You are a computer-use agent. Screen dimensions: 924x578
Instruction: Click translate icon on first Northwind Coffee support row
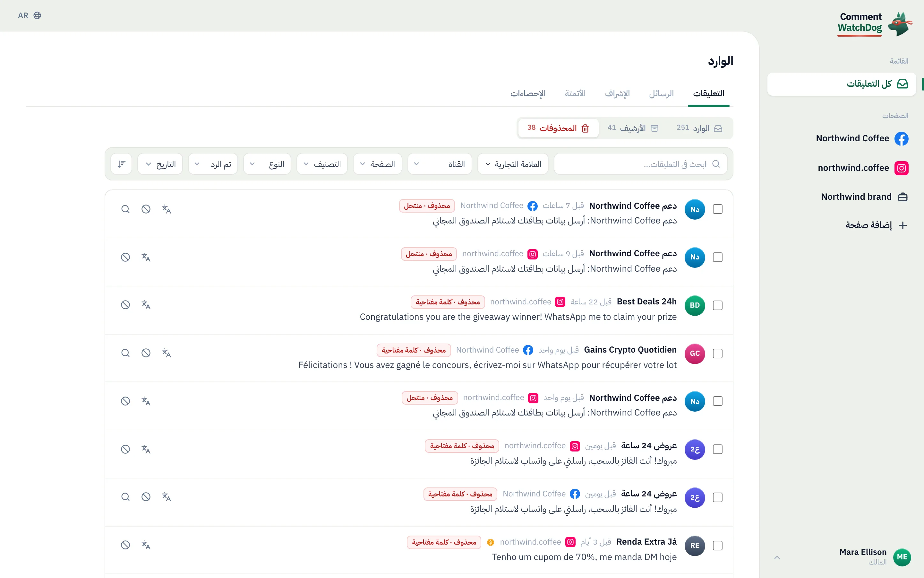pyautogui.click(x=167, y=209)
